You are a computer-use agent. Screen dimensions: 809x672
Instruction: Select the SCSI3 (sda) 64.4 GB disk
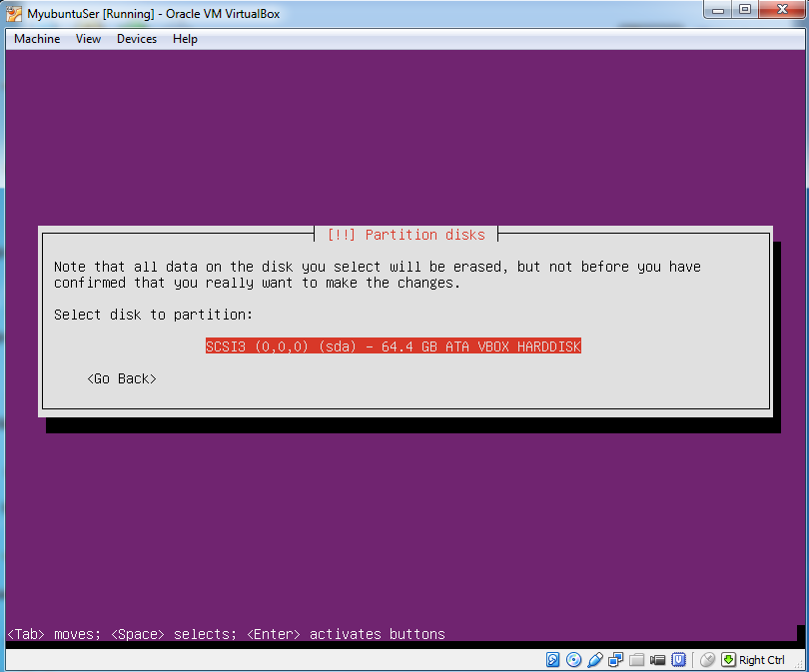click(394, 346)
